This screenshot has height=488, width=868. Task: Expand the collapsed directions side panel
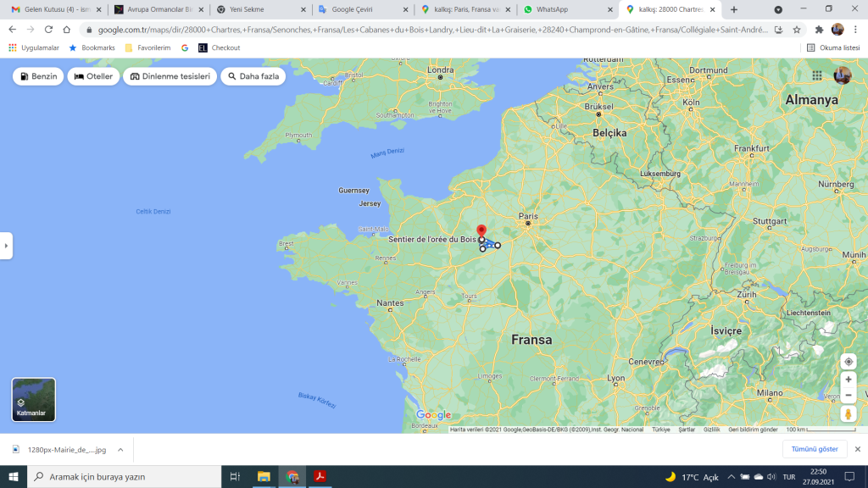point(6,246)
